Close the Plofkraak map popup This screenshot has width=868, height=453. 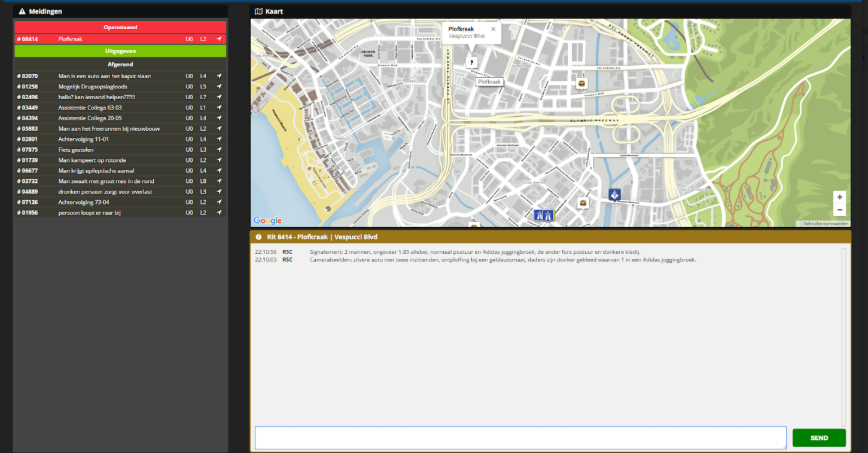coord(493,29)
